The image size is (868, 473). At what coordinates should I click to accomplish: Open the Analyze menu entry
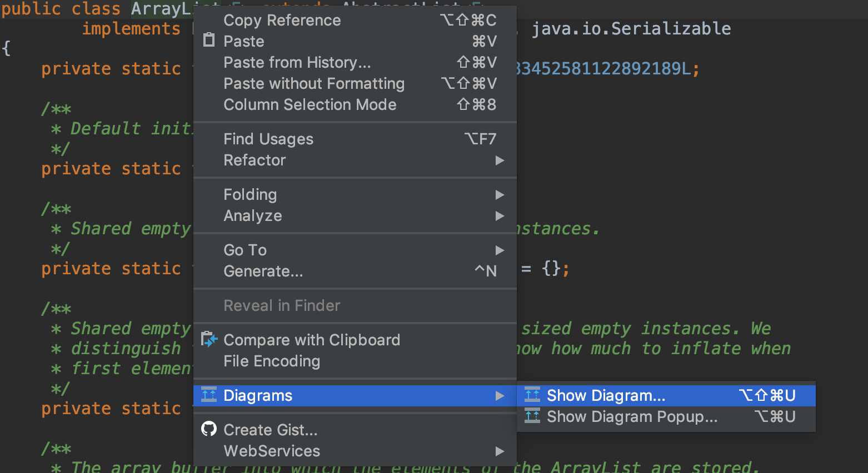pos(355,215)
